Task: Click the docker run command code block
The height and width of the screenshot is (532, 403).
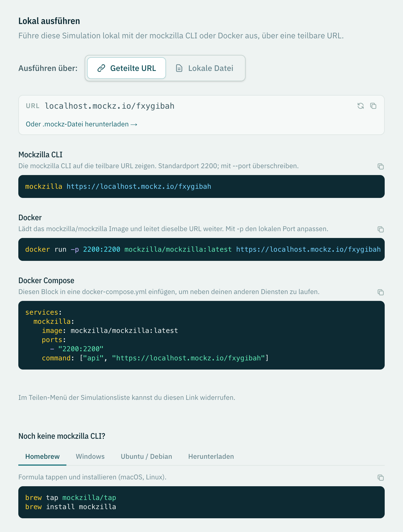Action: point(201,249)
